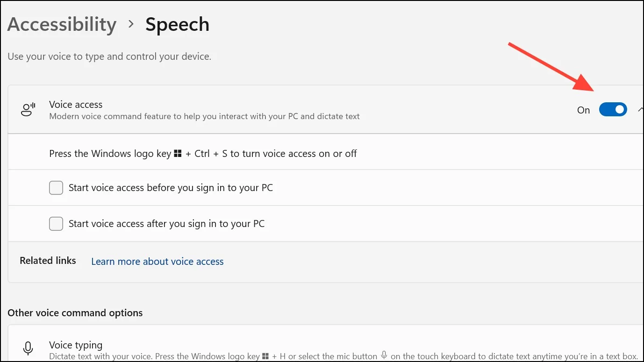
Task: Click the Voice typing microphone icon
Action: (28, 348)
